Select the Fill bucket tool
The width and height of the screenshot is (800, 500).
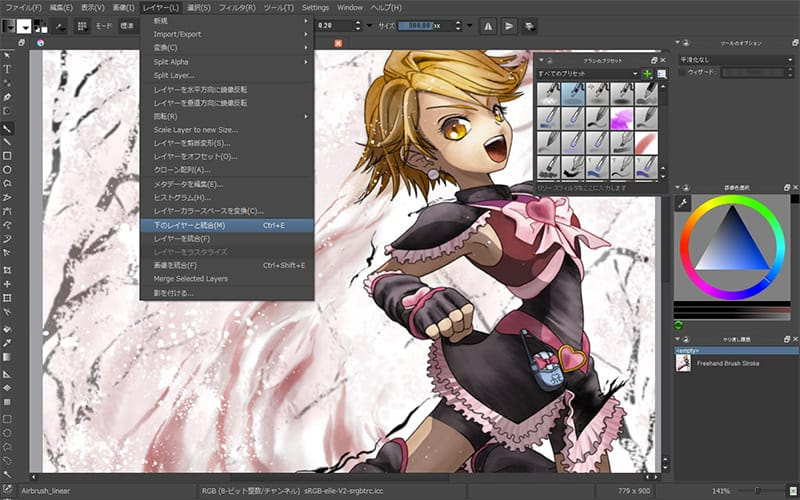[7, 329]
